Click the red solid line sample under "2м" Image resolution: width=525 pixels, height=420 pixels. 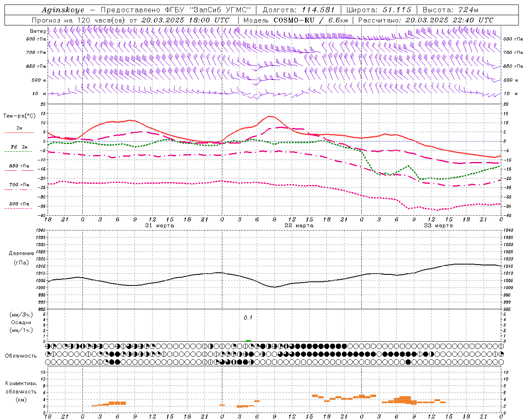coord(19,132)
